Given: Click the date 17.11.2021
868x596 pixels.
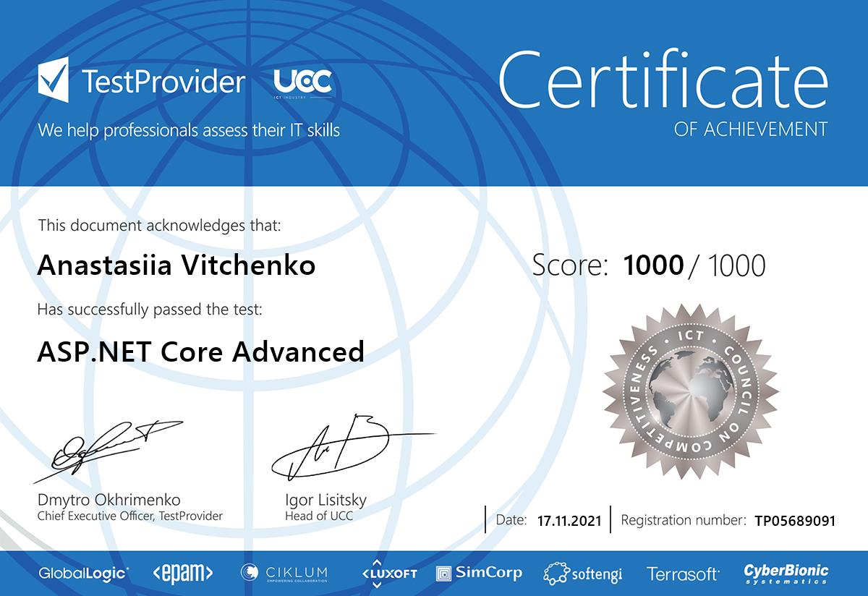Looking at the screenshot, I should (x=569, y=520).
